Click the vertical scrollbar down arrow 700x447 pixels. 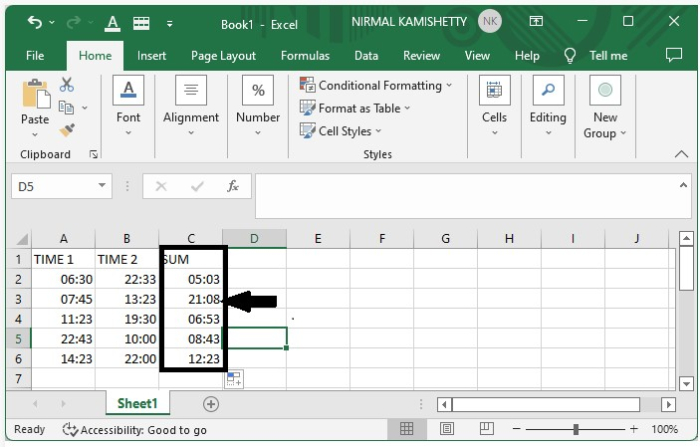coord(686,383)
